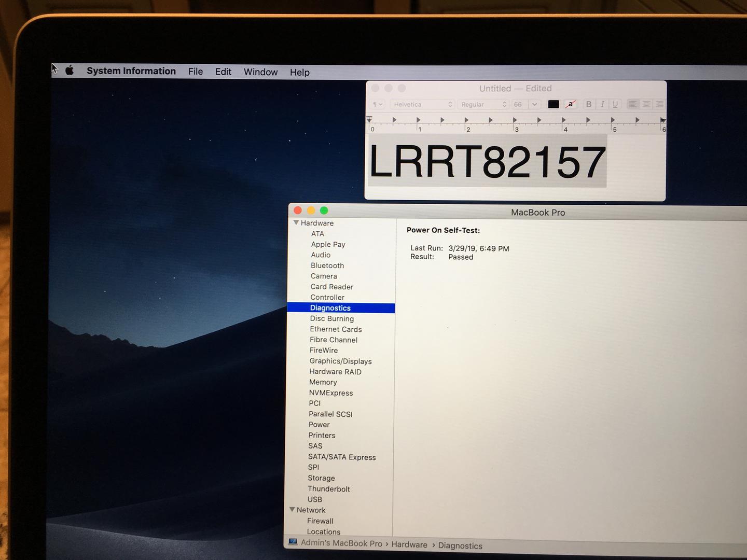
Task: Select Storage in the sidebar
Action: [321, 478]
